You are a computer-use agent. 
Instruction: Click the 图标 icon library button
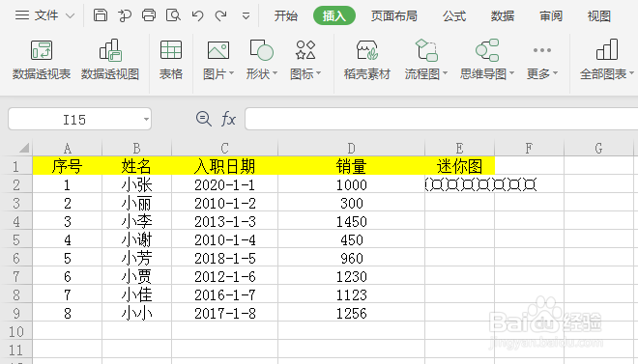pyautogui.click(x=305, y=50)
